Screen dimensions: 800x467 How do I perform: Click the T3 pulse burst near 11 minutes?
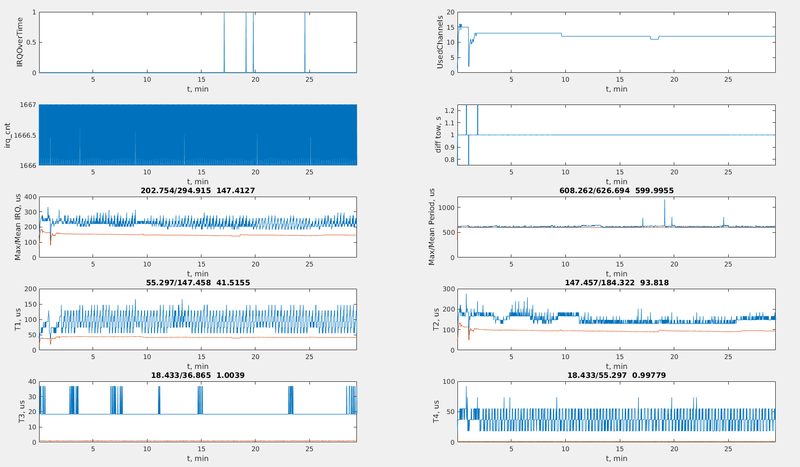pos(159,400)
